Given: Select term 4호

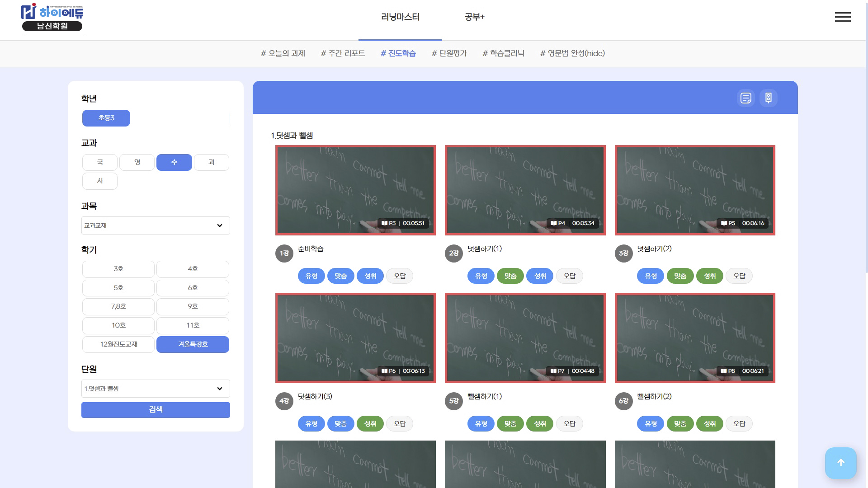Looking at the screenshot, I should coord(193,269).
